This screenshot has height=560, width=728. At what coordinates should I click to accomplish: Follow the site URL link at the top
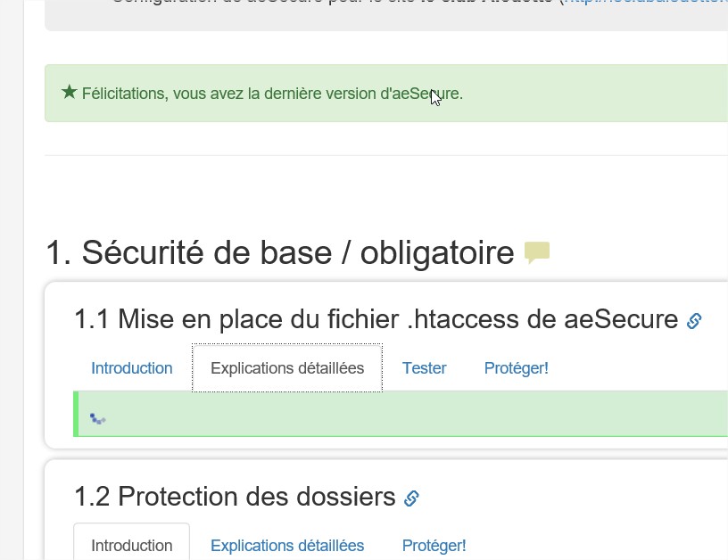(645, 2)
